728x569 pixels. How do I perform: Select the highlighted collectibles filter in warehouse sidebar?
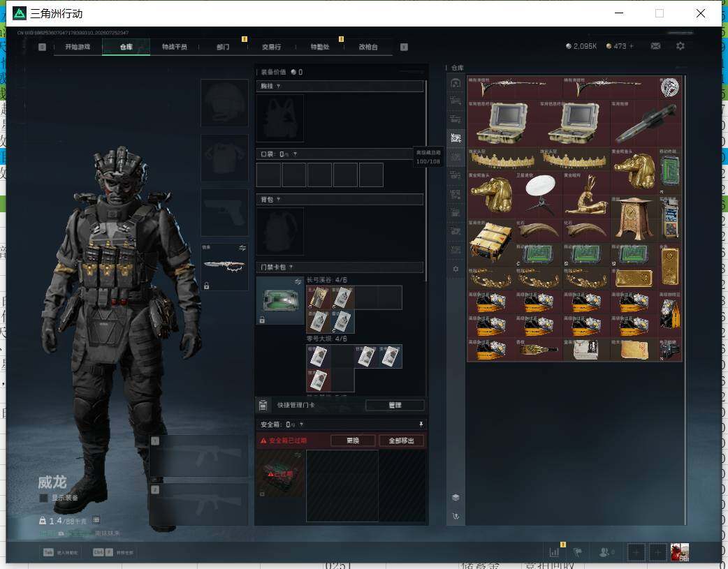456,138
